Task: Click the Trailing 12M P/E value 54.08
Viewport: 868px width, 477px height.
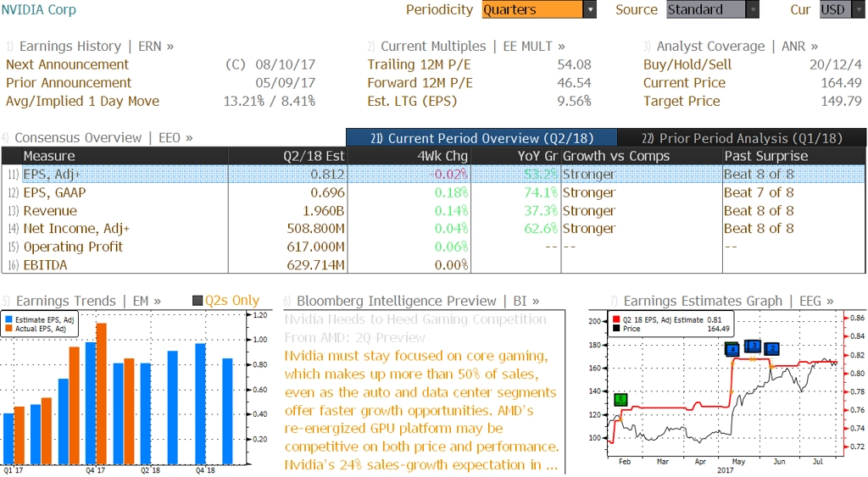Action: tap(574, 64)
